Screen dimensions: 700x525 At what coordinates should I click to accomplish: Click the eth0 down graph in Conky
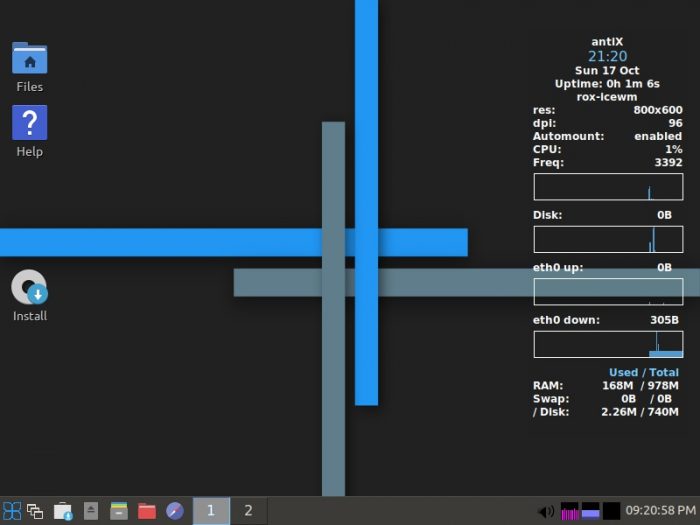(x=608, y=344)
